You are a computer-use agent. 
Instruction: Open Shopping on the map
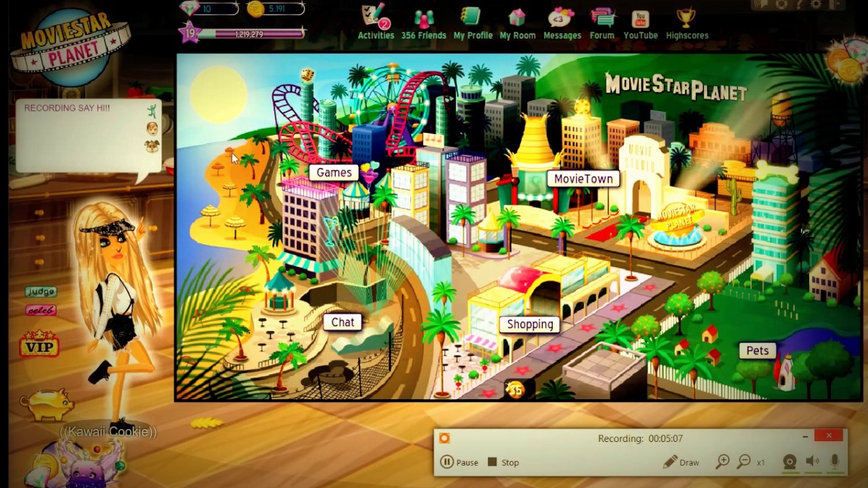pyautogui.click(x=530, y=324)
